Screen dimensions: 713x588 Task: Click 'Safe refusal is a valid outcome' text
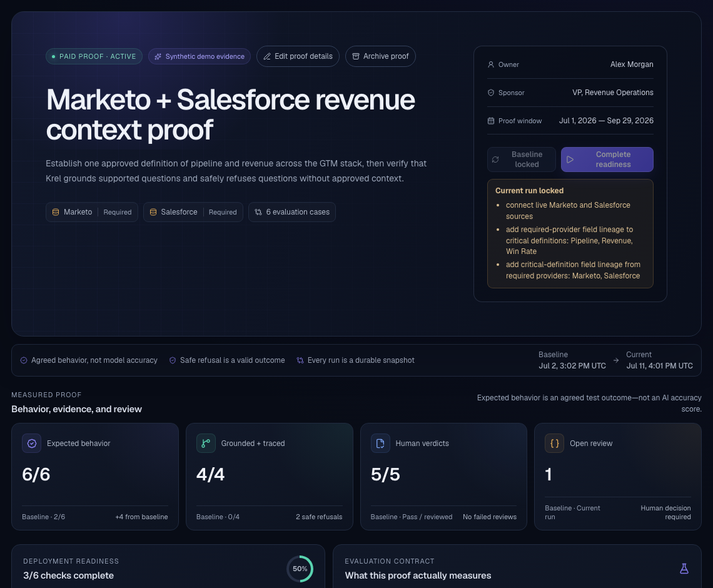pyautogui.click(x=233, y=361)
